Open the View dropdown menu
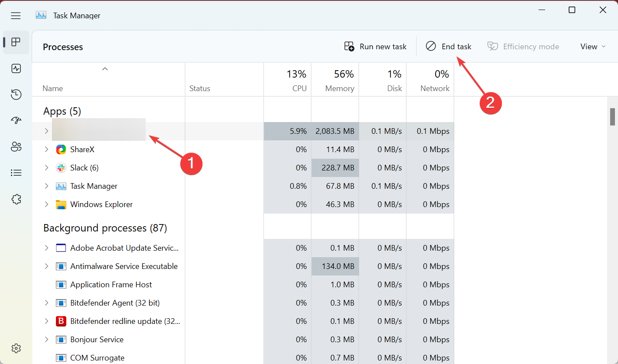Viewport: 618px width, 364px height. click(x=593, y=47)
